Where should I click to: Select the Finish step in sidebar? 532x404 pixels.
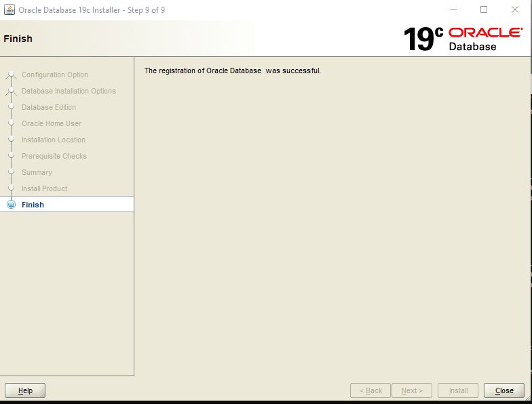pos(66,205)
